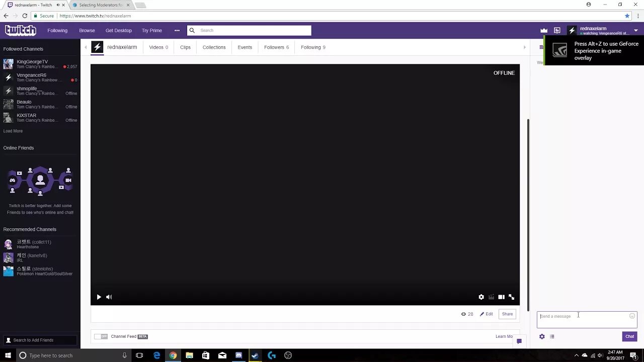Go back in Chrome
Viewport: 644px width, 362px height.
pos(6,16)
